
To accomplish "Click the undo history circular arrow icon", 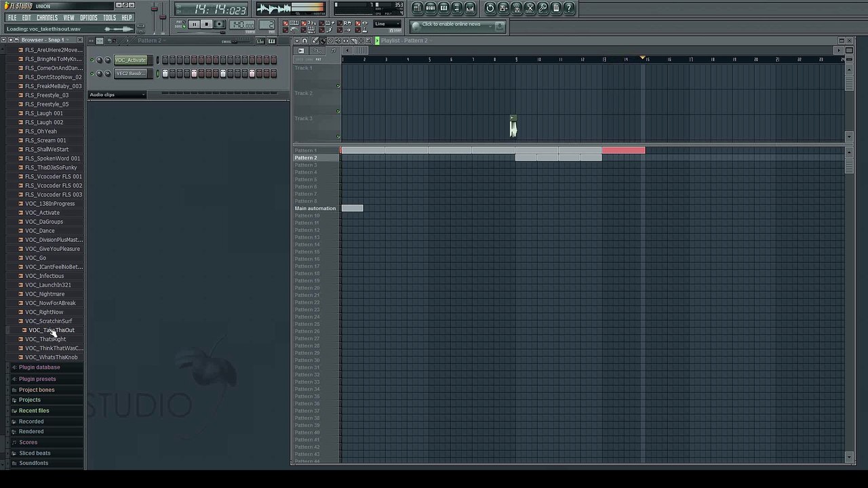I will pyautogui.click(x=490, y=8).
